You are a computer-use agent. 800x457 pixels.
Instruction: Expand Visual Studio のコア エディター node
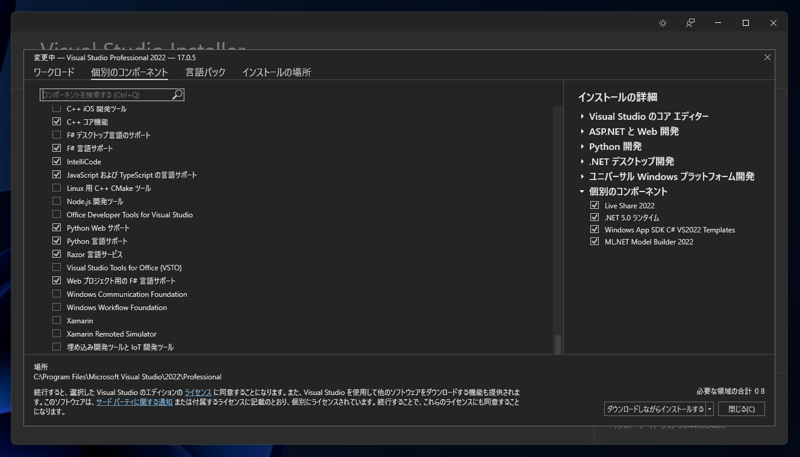582,116
